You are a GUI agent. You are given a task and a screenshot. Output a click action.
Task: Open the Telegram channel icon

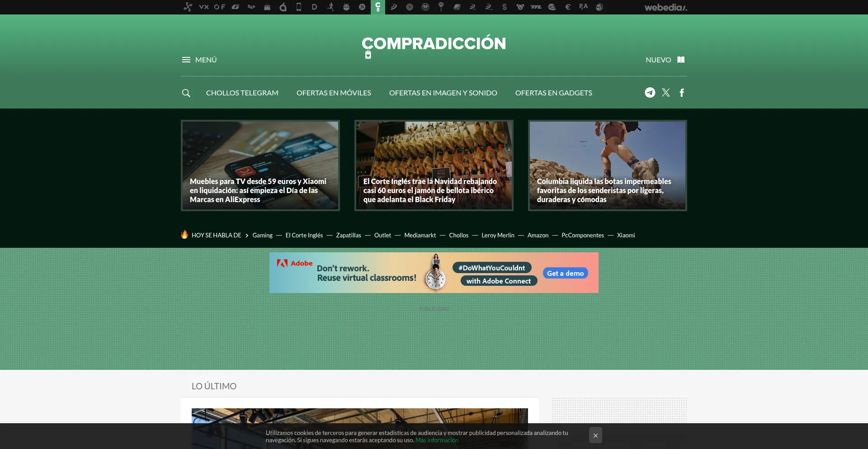[650, 93]
